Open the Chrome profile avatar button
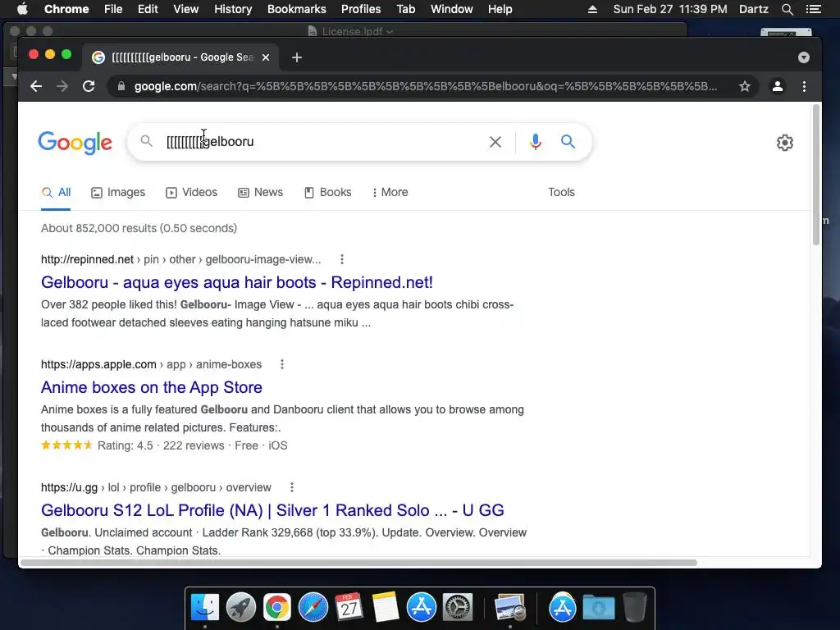This screenshot has height=630, width=840. click(x=778, y=86)
